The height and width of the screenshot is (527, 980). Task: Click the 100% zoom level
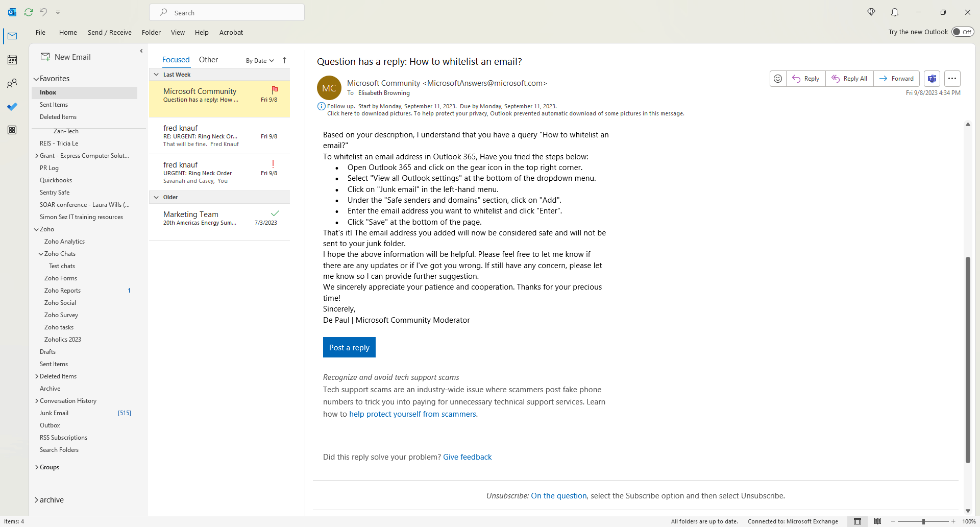tap(969, 521)
